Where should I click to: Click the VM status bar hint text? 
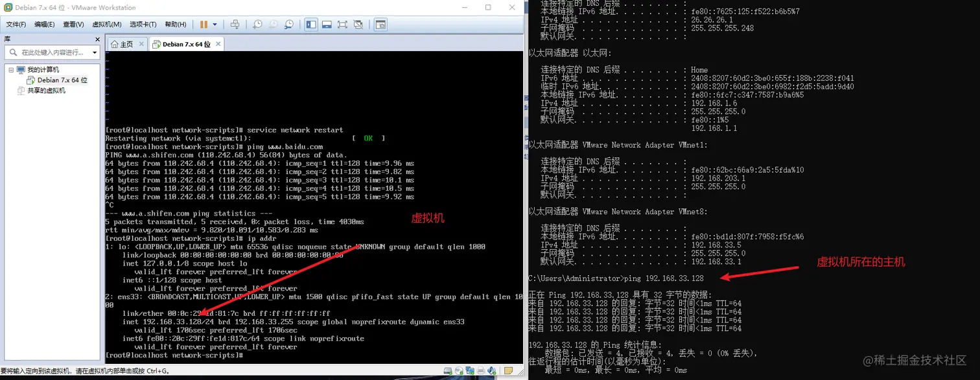[x=84, y=371]
